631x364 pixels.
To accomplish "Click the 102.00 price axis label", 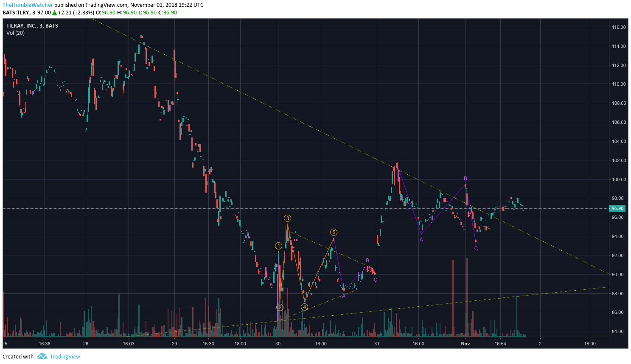I will tap(619, 160).
